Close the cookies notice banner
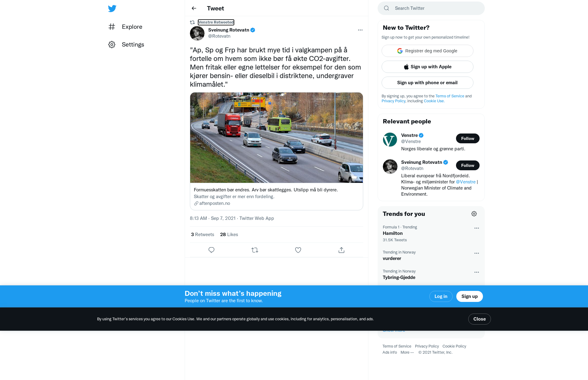The height and width of the screenshot is (380, 588). coord(479,319)
